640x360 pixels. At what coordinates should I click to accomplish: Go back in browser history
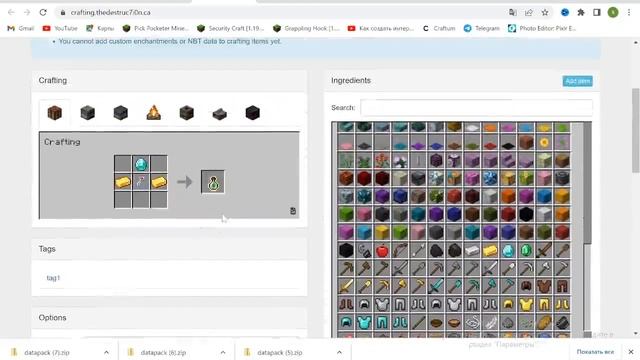(11, 13)
